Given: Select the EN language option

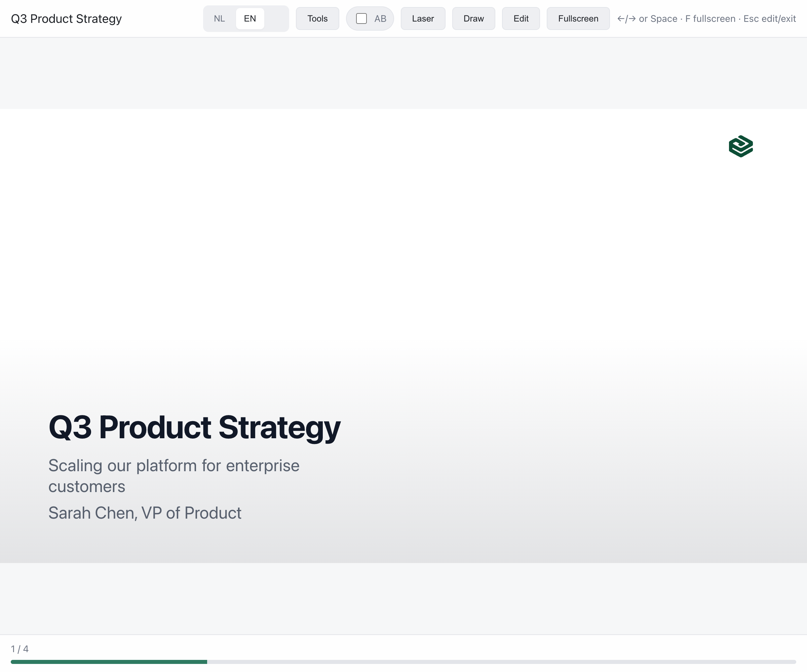Looking at the screenshot, I should [250, 18].
